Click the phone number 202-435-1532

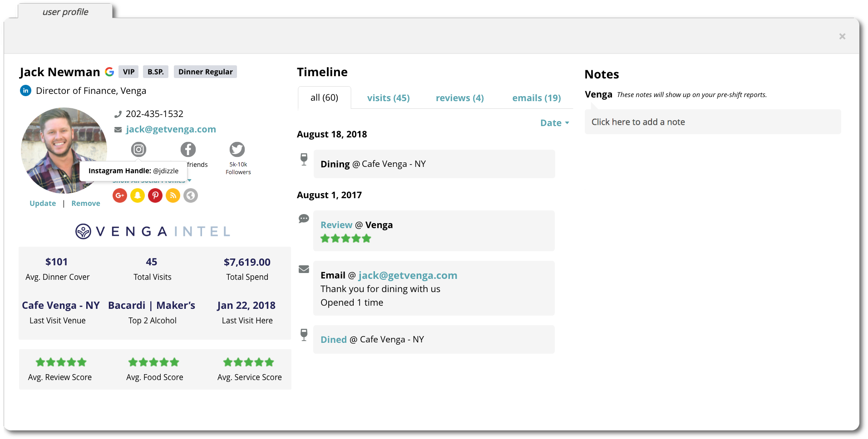154,114
